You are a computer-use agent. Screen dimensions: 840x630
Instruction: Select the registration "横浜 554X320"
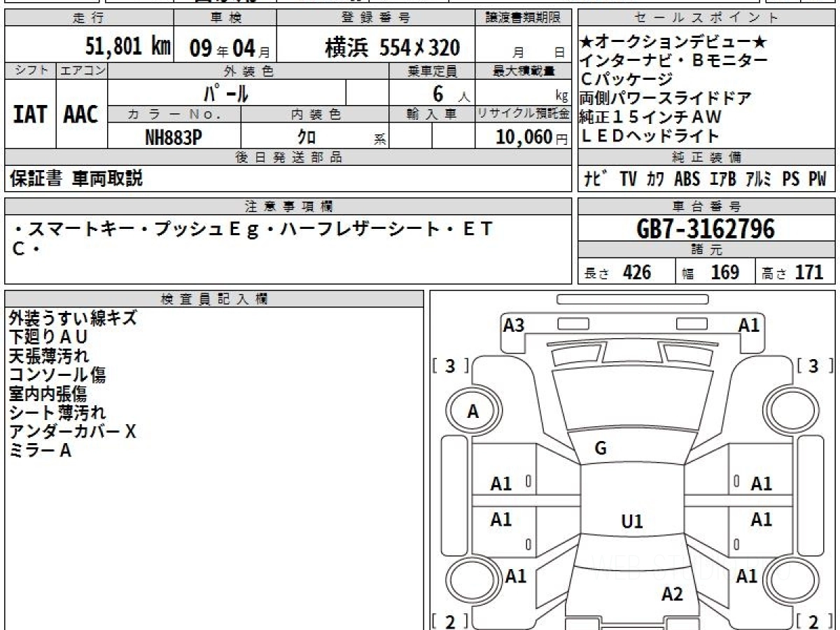[x=393, y=48]
